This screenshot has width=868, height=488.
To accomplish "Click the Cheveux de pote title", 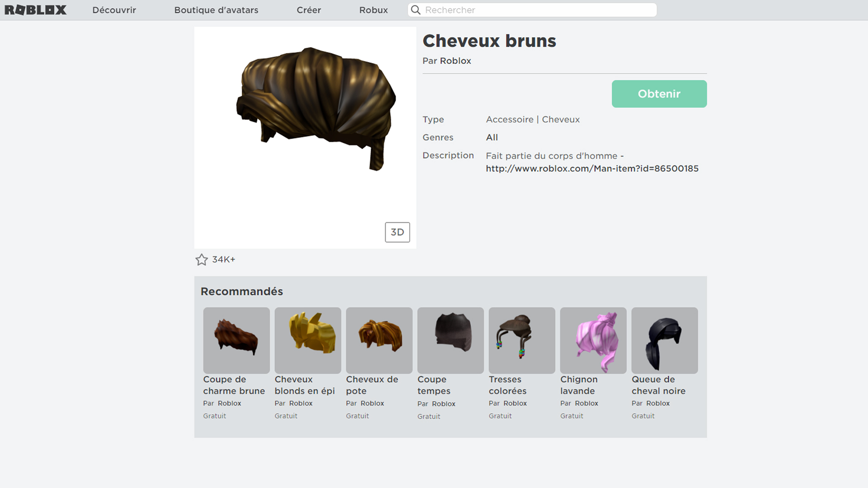I will click(x=372, y=385).
